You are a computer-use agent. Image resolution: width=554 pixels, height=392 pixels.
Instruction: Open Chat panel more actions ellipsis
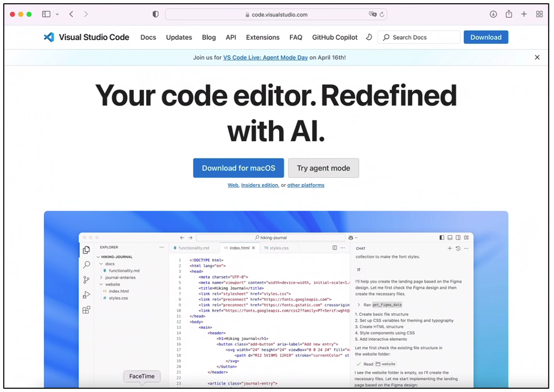[x=466, y=248]
